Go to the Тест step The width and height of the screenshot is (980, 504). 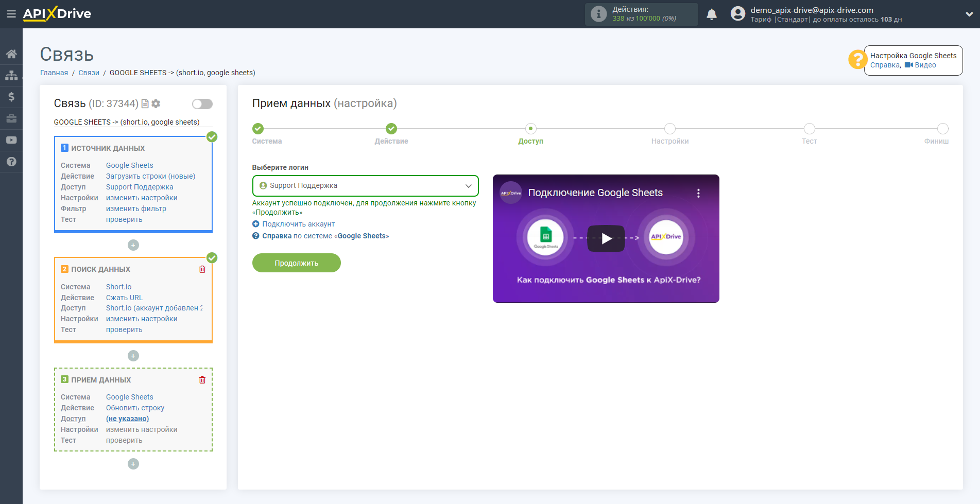[810, 129]
